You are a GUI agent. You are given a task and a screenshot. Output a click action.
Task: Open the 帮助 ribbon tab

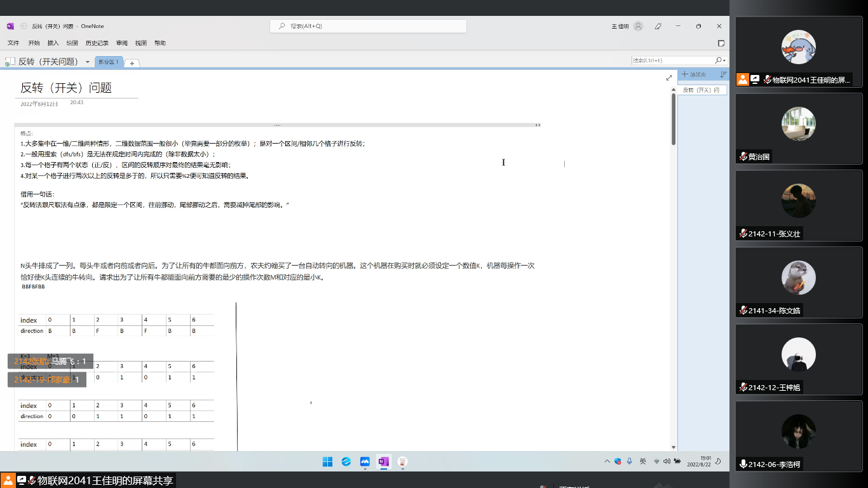(x=160, y=43)
